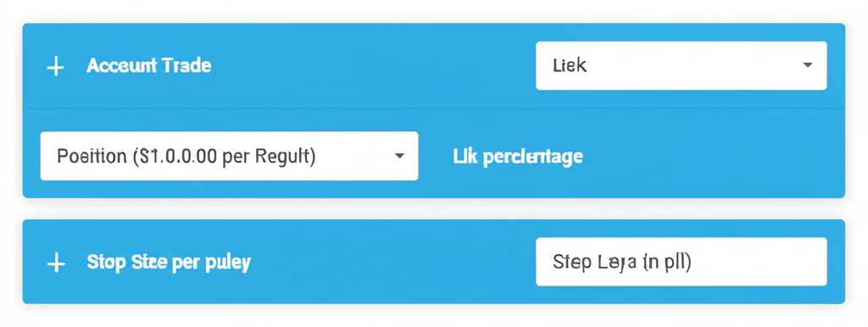Click the caret arrow in the Position box
Screen dimensions: 868x327
[399, 156]
